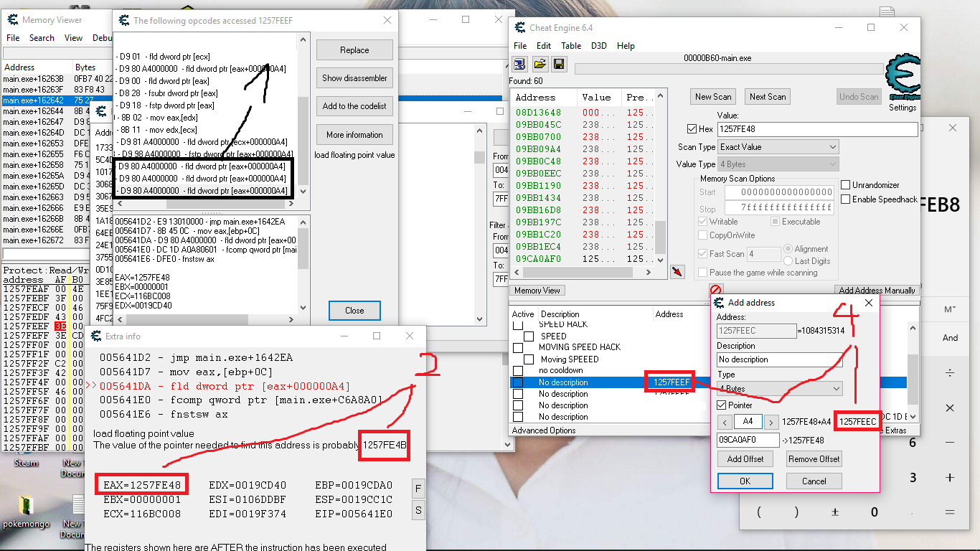
Task: Activate the Moving SPEEED entry checkbox
Action: (529, 359)
